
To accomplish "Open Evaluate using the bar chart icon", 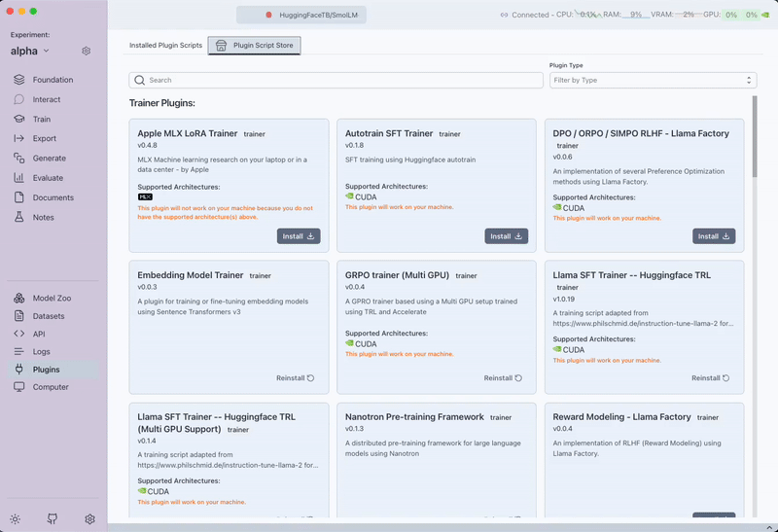I will click(x=19, y=178).
